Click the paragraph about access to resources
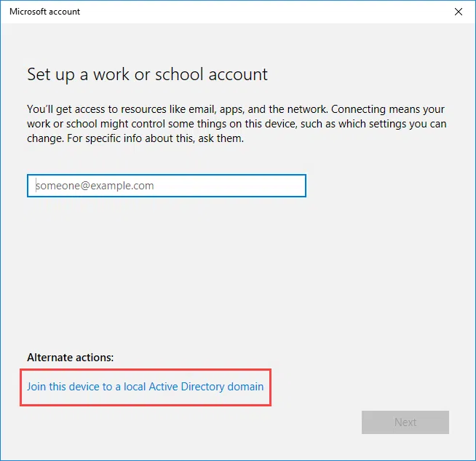 pos(237,124)
